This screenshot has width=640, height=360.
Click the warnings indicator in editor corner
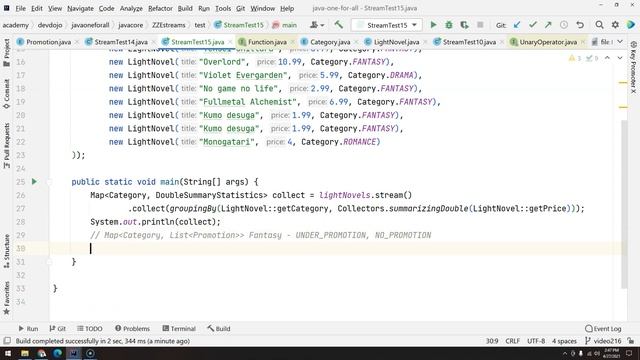(x=575, y=58)
